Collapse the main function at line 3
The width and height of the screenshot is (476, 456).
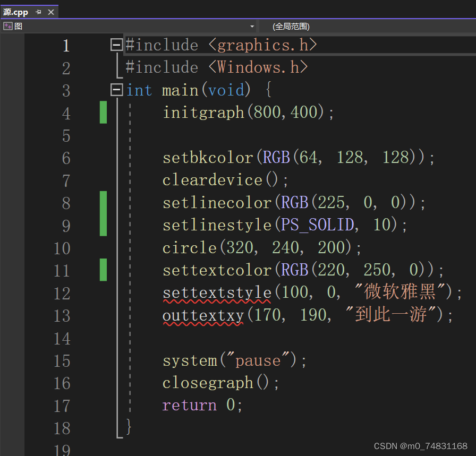coord(116,90)
